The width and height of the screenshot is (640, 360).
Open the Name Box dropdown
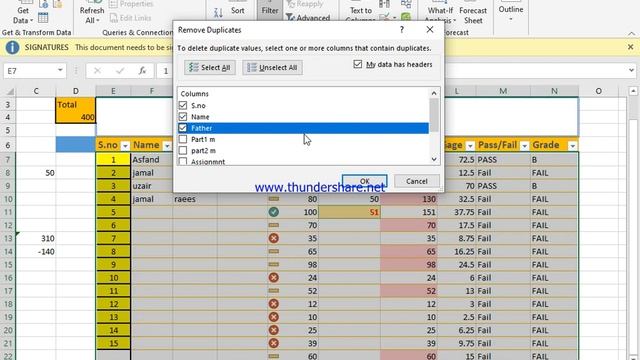[60, 70]
